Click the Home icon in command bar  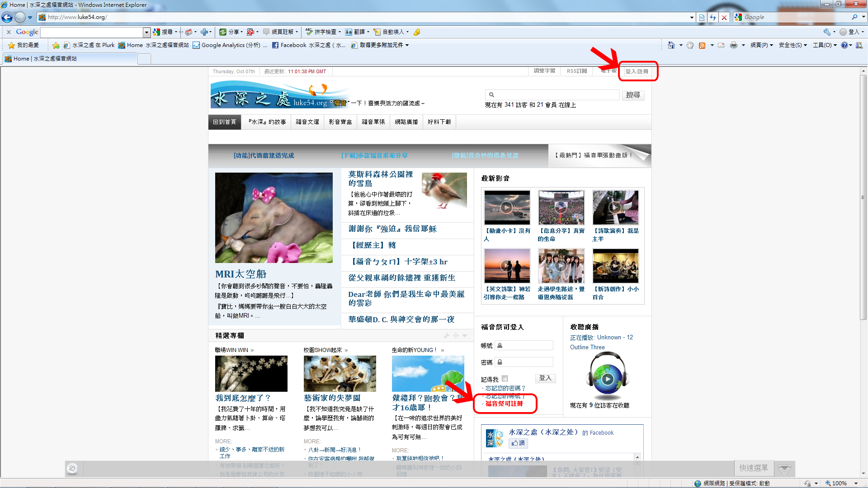pos(671,45)
